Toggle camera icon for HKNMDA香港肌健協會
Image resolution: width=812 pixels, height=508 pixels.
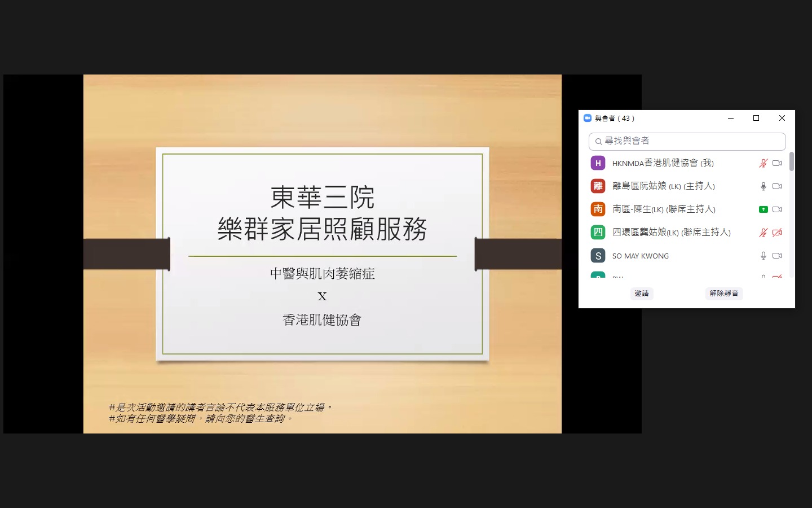(x=777, y=163)
